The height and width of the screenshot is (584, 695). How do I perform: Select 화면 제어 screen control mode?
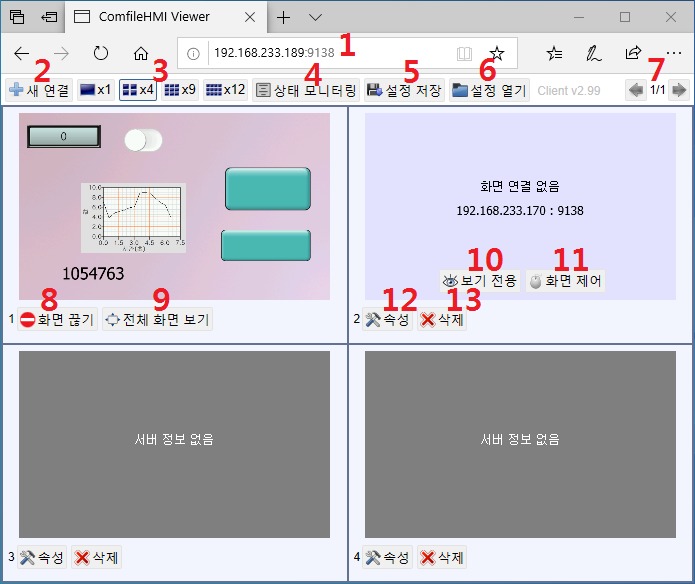(x=565, y=281)
